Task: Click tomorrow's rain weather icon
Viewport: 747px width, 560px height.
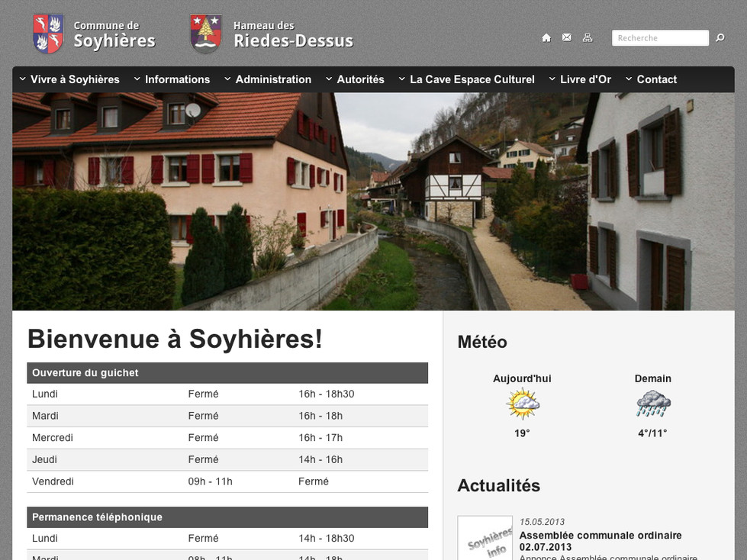Action: coord(653,404)
